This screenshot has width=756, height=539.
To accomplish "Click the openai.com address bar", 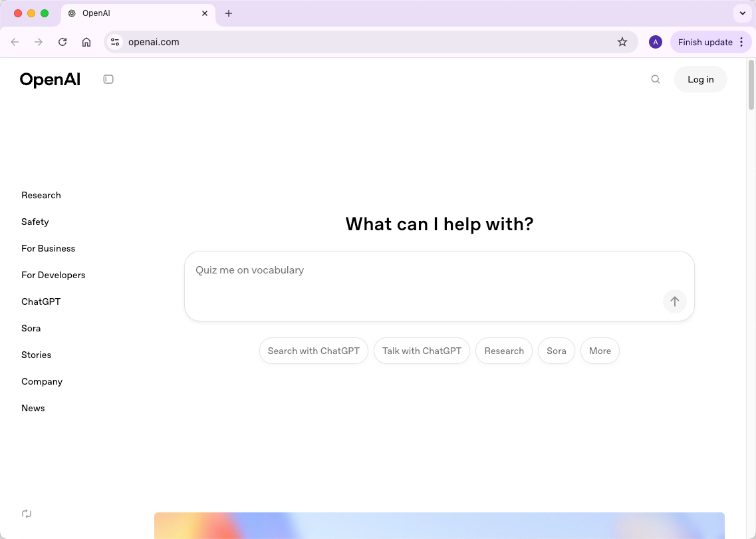I will coord(370,42).
